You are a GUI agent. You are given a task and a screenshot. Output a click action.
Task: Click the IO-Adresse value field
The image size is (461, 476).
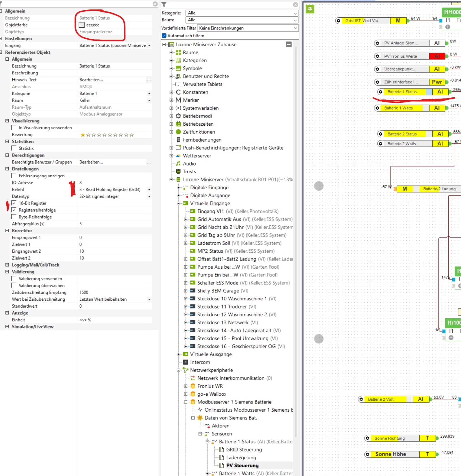[115, 183]
